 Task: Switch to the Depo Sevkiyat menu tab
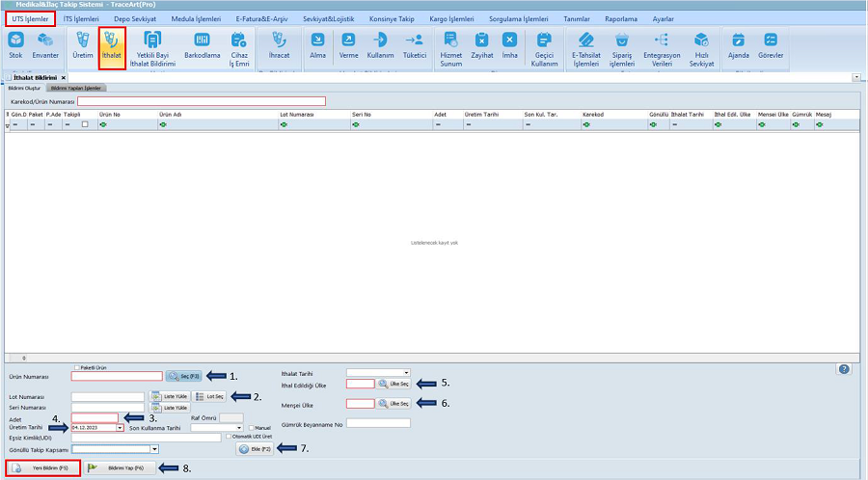point(134,18)
